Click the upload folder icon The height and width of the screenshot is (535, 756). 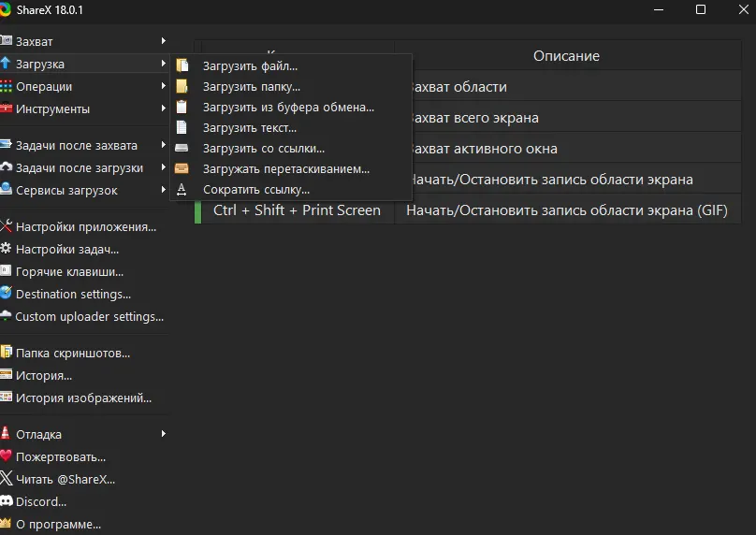pyautogui.click(x=182, y=87)
